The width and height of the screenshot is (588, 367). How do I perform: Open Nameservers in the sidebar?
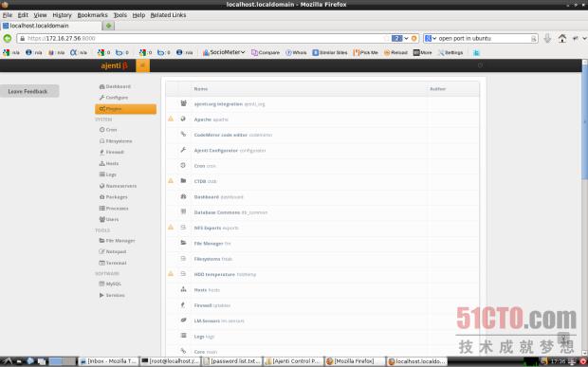118,186
